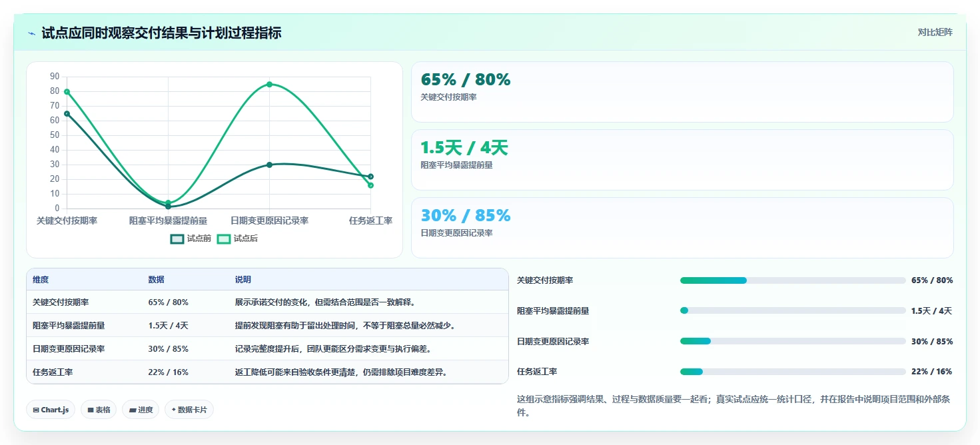Click the 22% / 16% progress value
Screen dimensions: 980x445
coord(932,372)
